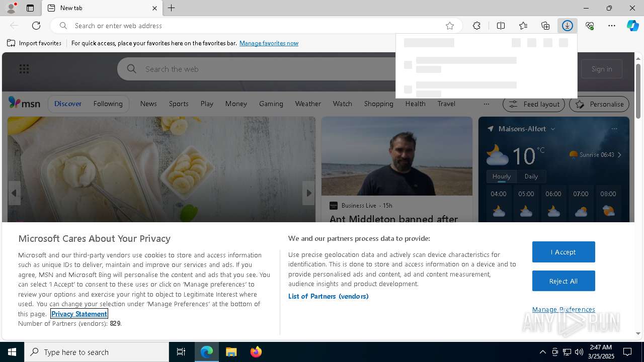The image size is (644, 362).
Task: Expand more MSN categories ellipsis
Action: tap(486, 104)
